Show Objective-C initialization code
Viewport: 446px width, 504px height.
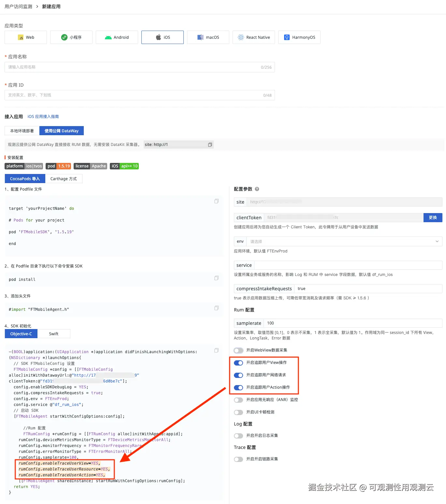[x=21, y=334]
